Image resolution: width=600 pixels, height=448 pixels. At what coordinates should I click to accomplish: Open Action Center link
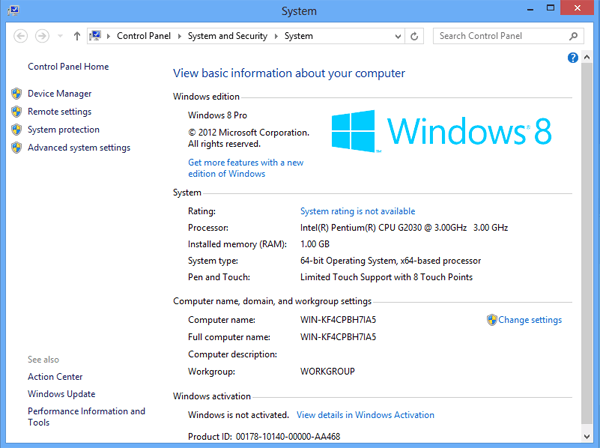pyautogui.click(x=55, y=377)
